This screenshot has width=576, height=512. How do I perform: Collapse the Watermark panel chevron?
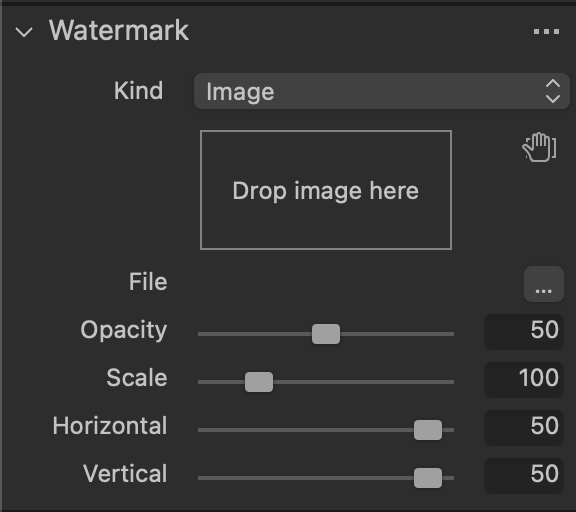(x=24, y=32)
